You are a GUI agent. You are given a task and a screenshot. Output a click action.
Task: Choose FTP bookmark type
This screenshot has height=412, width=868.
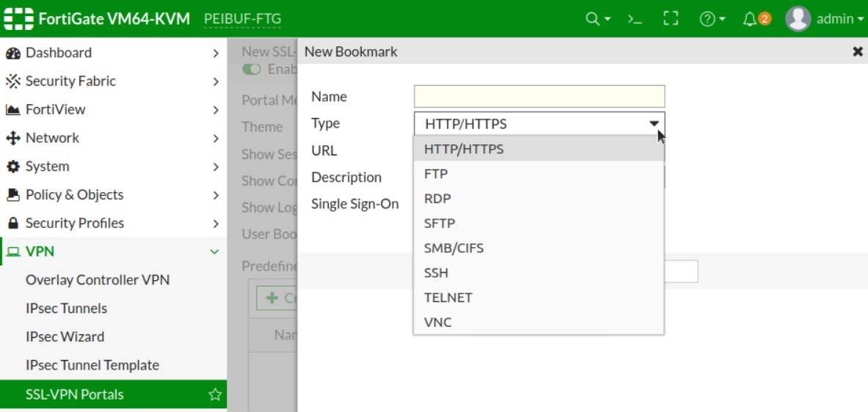539,174
